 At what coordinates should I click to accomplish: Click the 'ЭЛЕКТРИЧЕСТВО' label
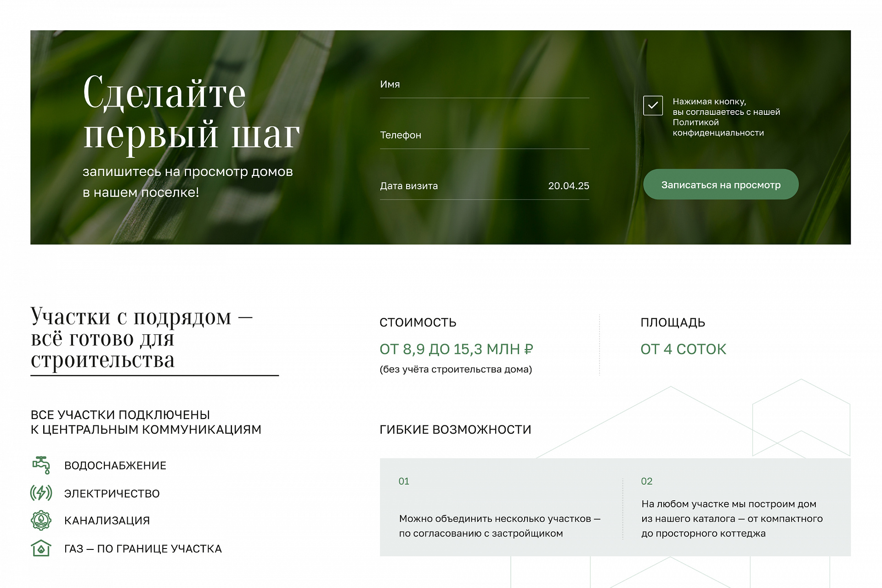pyautogui.click(x=112, y=493)
